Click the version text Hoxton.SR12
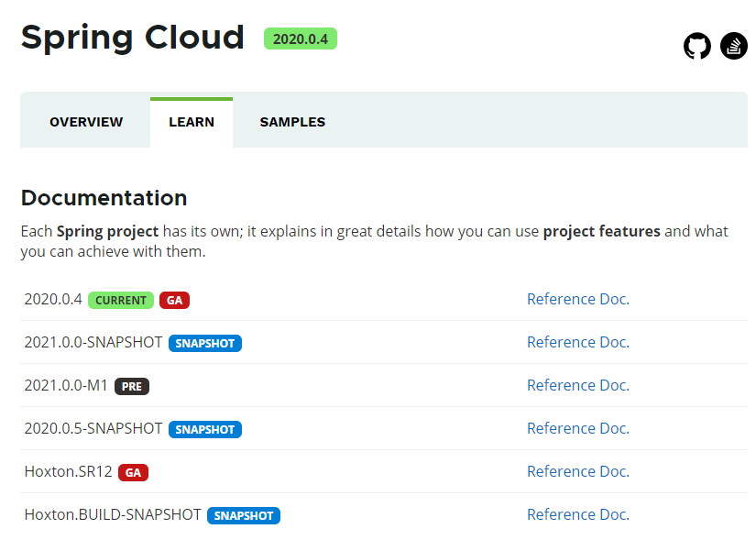This screenshot has width=756, height=540. 68,471
